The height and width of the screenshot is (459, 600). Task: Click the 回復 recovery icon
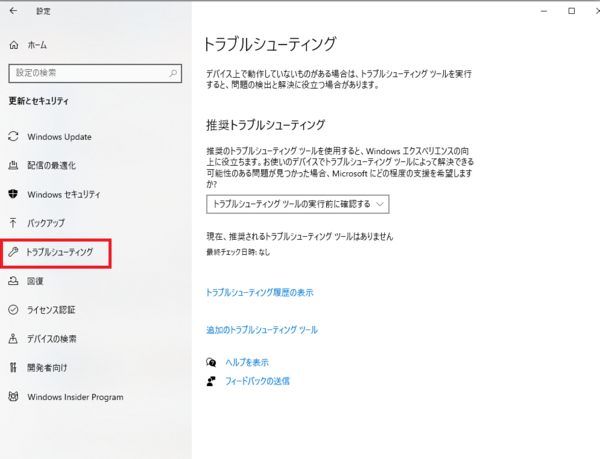tap(13, 281)
